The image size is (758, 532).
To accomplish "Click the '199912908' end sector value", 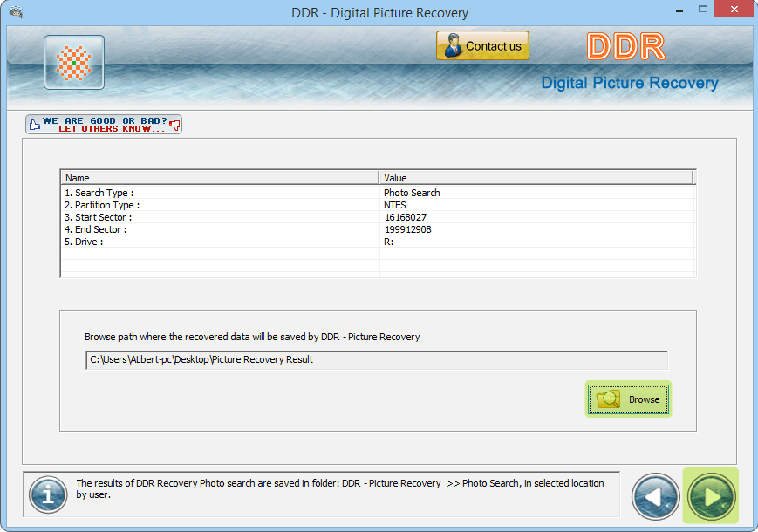I will point(408,229).
